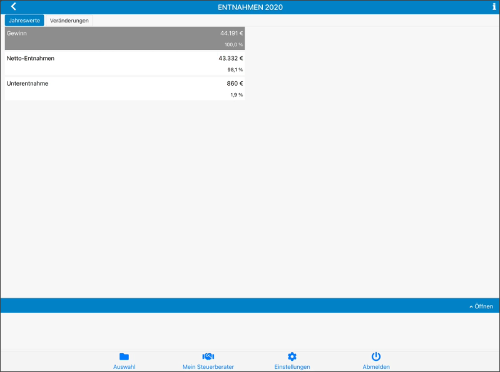500x372 pixels.
Task: Click the Abmelden power icon
Action: [x=376, y=356]
